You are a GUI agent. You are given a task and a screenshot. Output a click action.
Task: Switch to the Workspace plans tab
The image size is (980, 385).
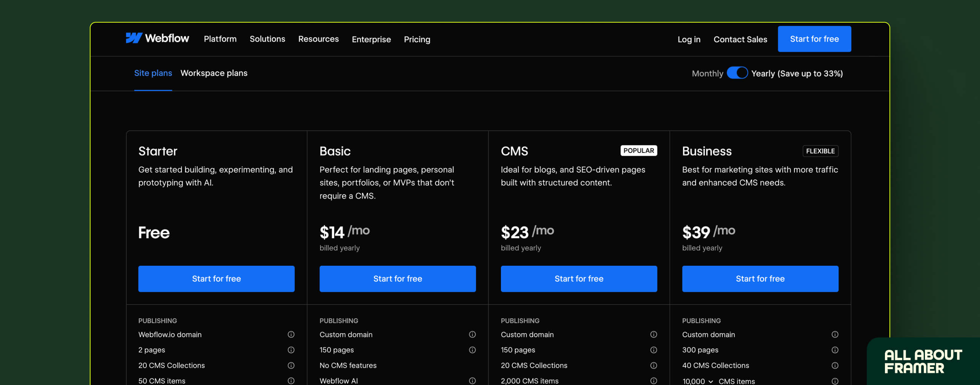click(x=214, y=73)
